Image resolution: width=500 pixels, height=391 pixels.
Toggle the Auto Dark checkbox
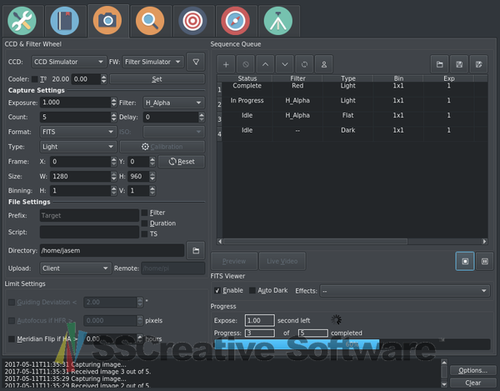pyautogui.click(x=252, y=291)
